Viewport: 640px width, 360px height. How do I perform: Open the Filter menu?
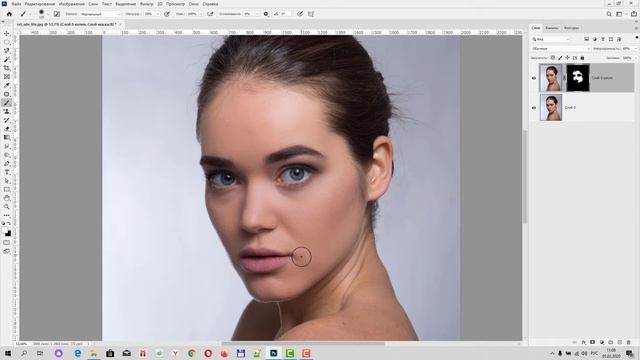(147, 4)
